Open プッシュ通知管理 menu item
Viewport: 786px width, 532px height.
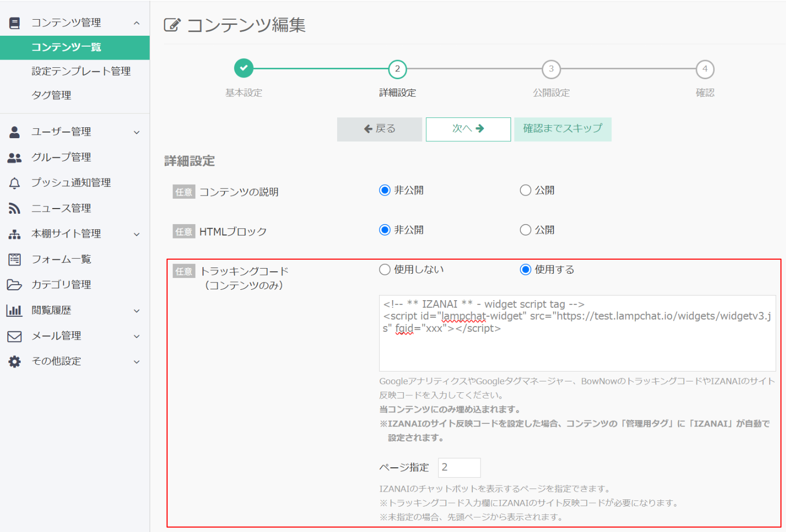tap(71, 183)
